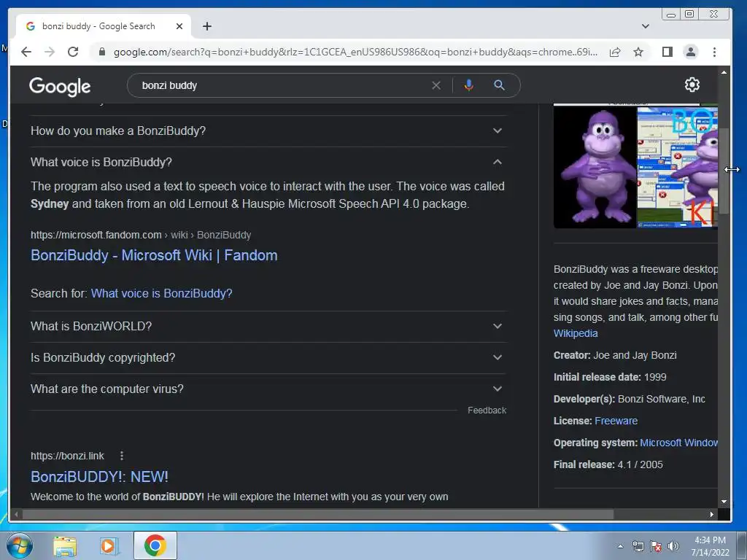The height and width of the screenshot is (560, 747).
Task: Click the browser forward arrow
Action: click(x=50, y=52)
